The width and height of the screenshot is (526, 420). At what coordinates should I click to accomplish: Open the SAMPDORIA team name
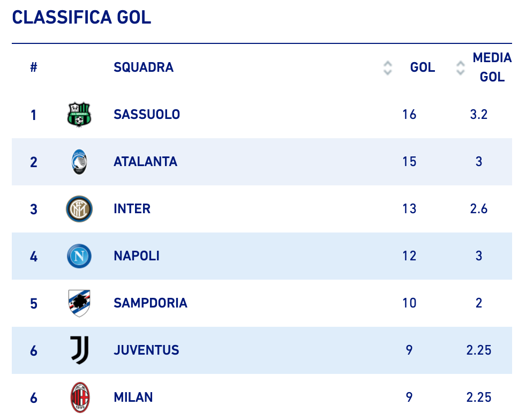[x=151, y=303]
